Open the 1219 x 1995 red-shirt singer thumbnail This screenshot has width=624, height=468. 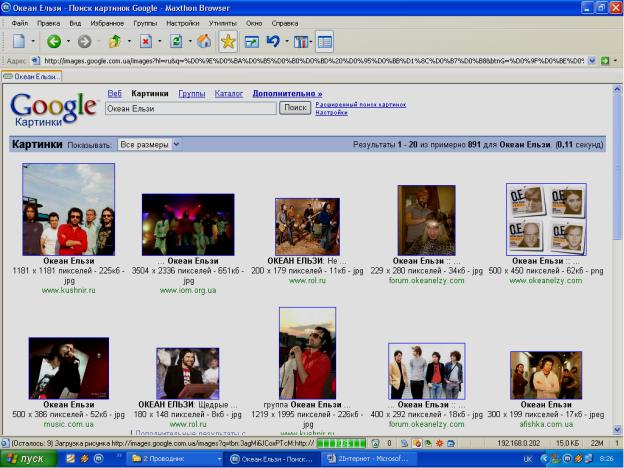pyautogui.click(x=307, y=353)
